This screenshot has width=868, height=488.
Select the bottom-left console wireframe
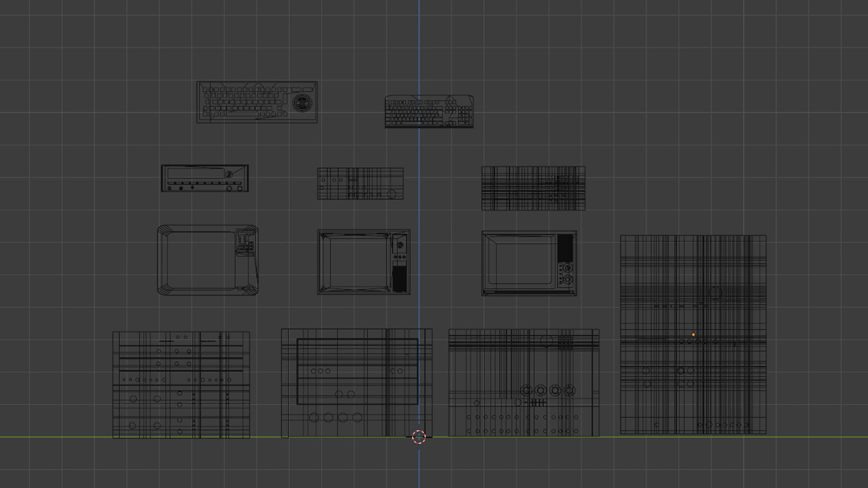click(181, 385)
